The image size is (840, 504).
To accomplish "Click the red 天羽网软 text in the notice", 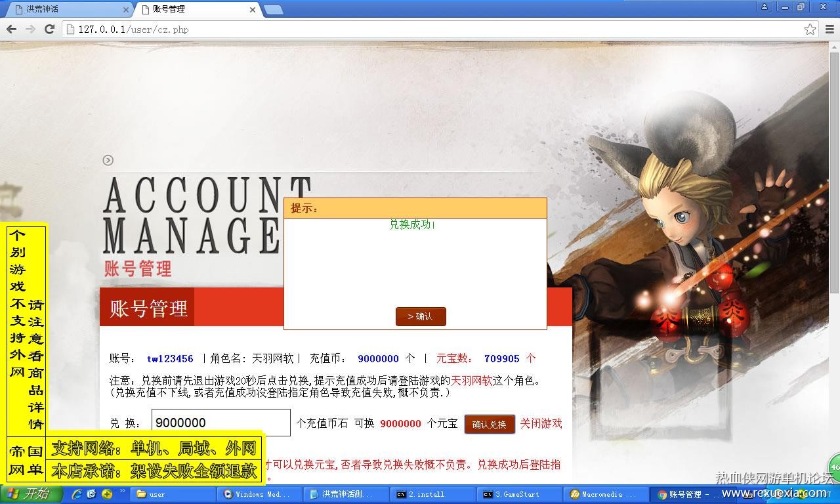I will pos(471,380).
